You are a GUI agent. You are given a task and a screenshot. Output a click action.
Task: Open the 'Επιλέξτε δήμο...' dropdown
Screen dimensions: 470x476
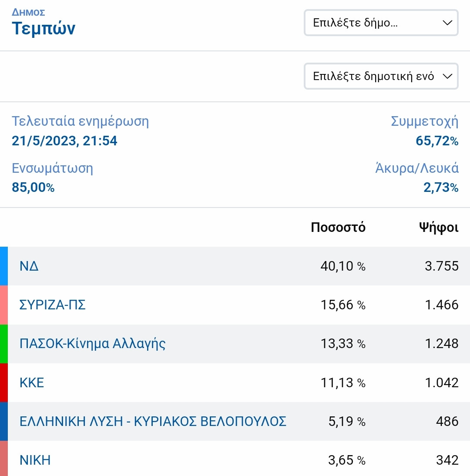pos(381,23)
